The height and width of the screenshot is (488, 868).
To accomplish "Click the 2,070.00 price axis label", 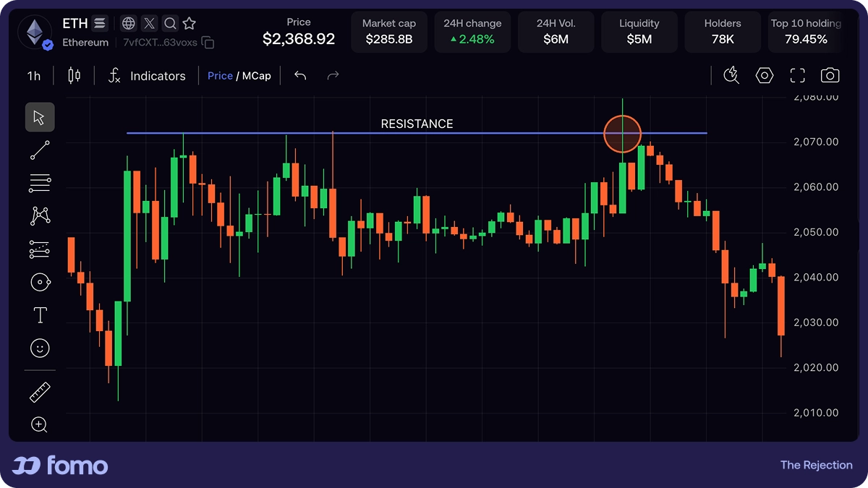I will (x=816, y=142).
